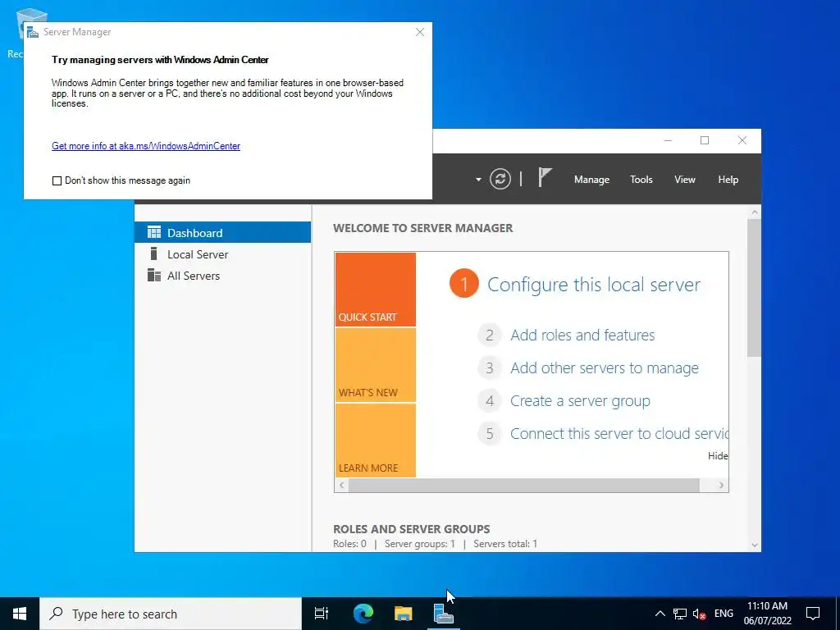Click the welcome panel right scroll arrow

click(721, 486)
